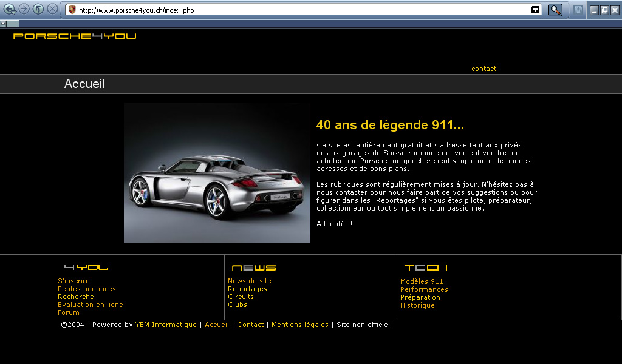This screenshot has height=364, width=622.
Task: Stop loading with the X icon
Action: [52, 8]
